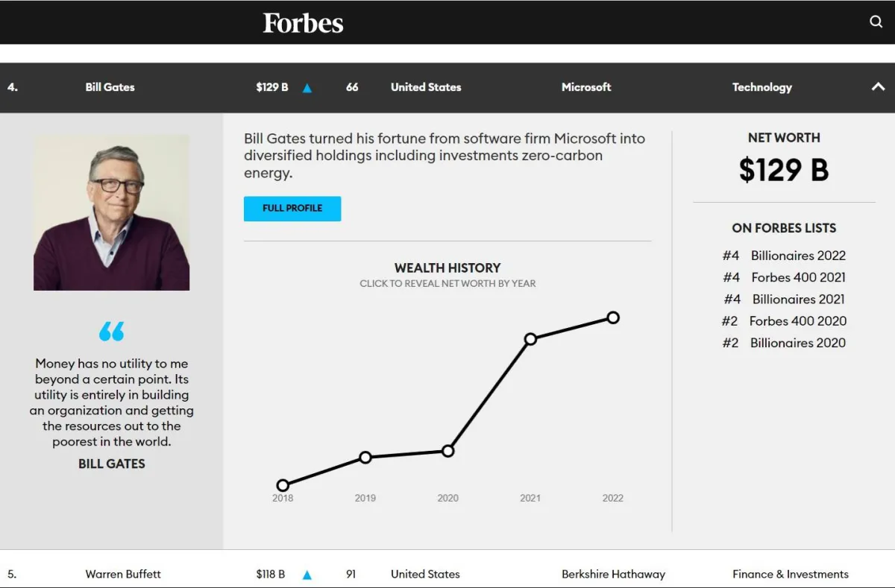Open Forbes 400 2020 list link
Screen dimensions: 895x588
click(x=797, y=321)
